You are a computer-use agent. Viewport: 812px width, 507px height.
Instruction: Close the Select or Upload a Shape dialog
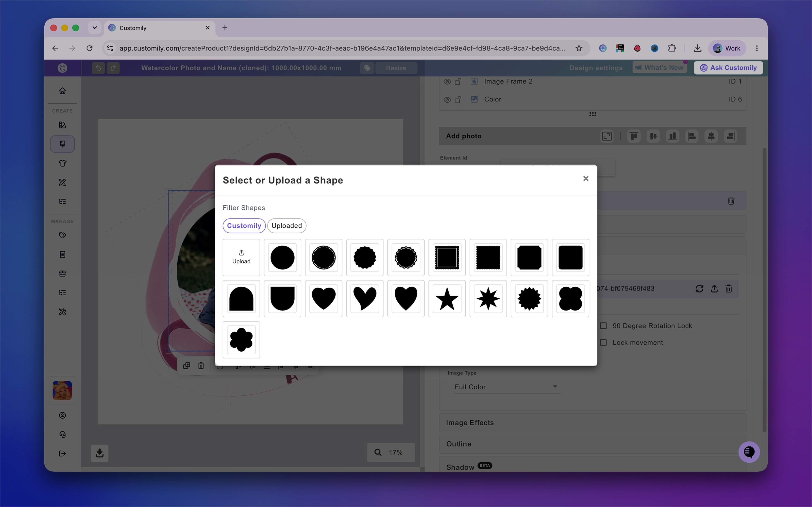tap(585, 178)
